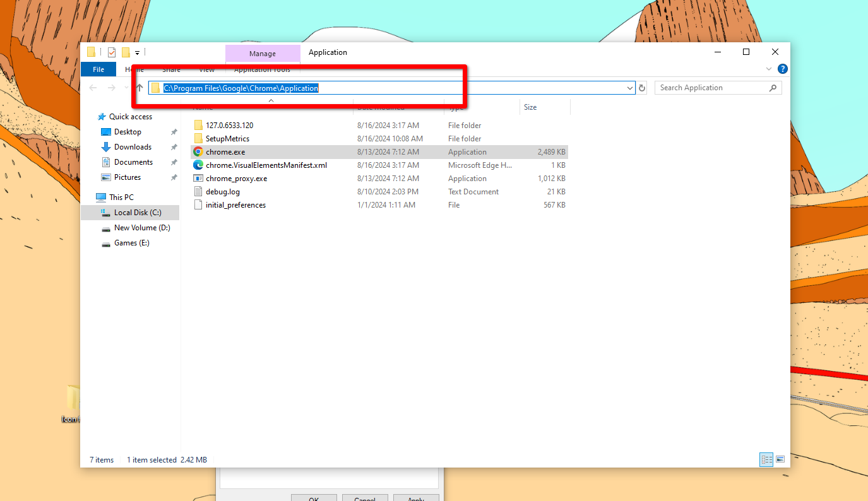
Task: Switch to Large icons view in status bar
Action: 780,459
